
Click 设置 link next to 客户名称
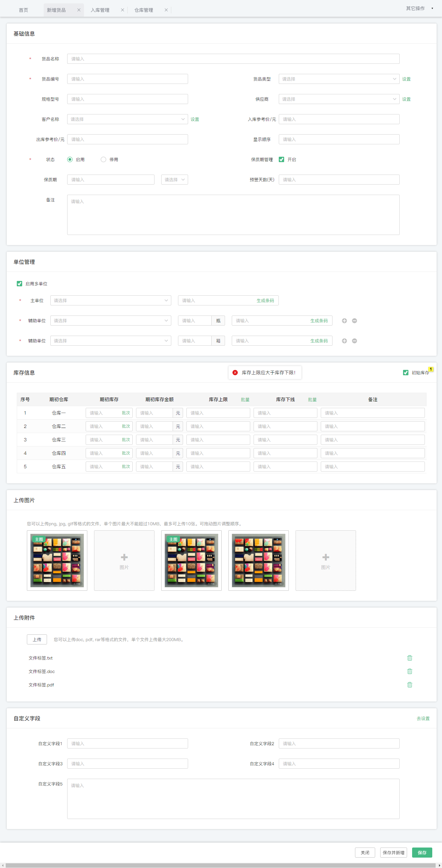195,119
